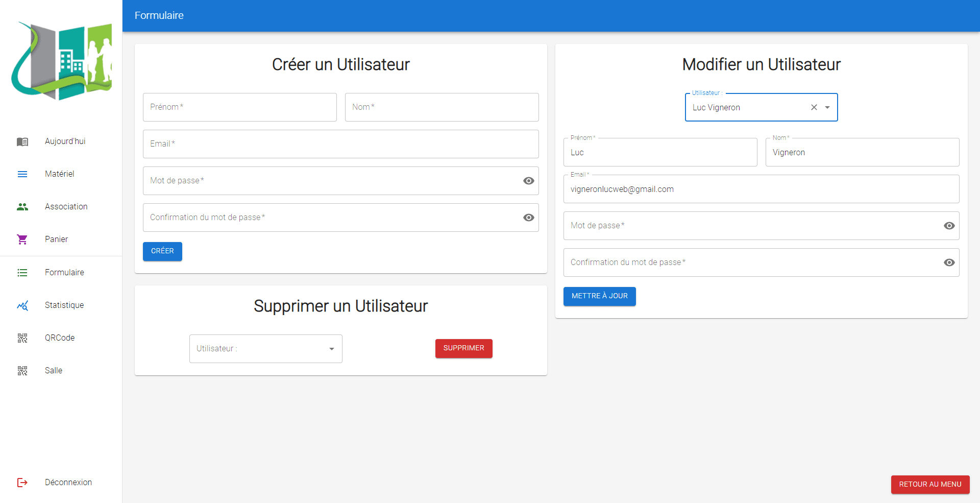980x503 pixels.
Task: Expand the Luc Vigneron user dropdown arrow
Action: pyautogui.click(x=827, y=107)
